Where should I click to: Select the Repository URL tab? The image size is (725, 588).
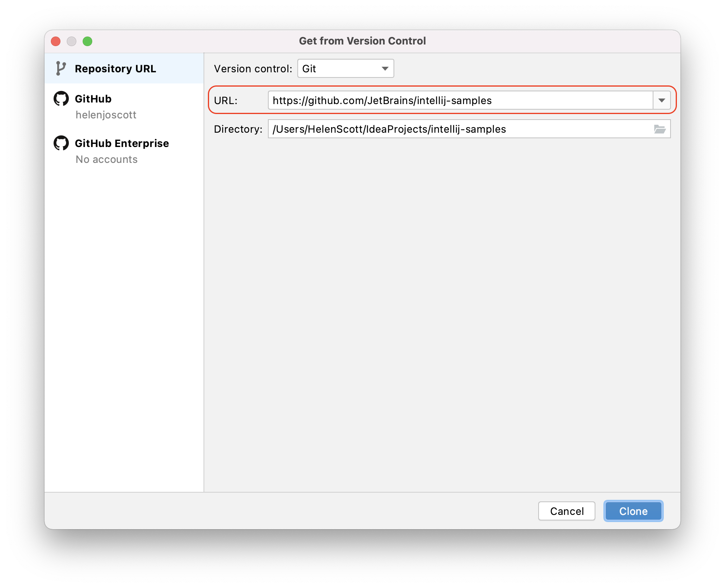(x=124, y=68)
